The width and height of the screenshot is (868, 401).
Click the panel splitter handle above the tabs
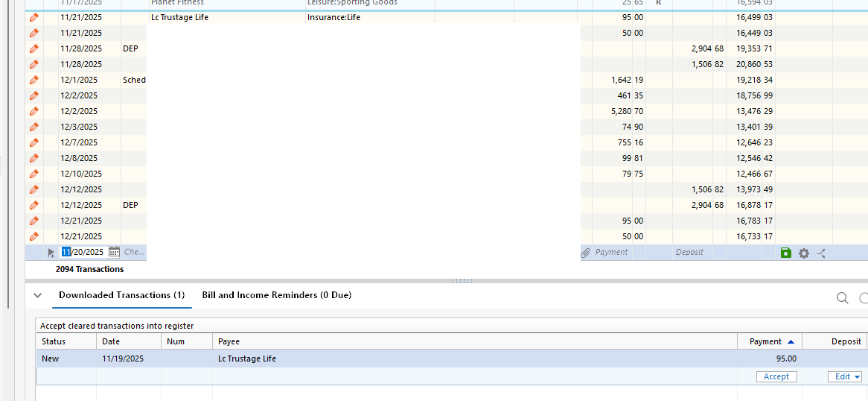point(462,281)
